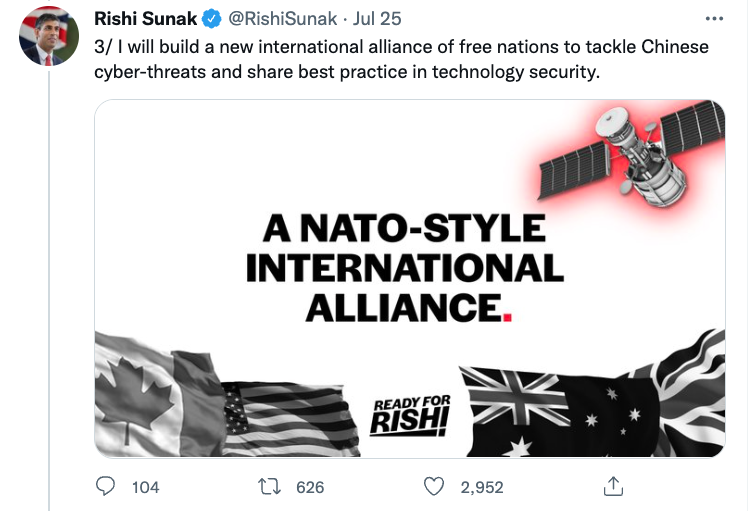Click the @RishiSunak handle
The height and width of the screenshot is (511, 748).
pos(285,19)
